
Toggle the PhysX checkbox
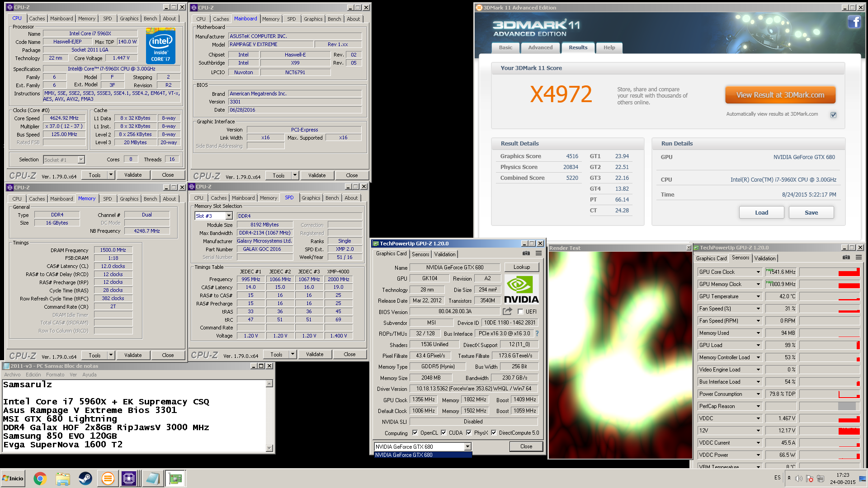pos(469,433)
